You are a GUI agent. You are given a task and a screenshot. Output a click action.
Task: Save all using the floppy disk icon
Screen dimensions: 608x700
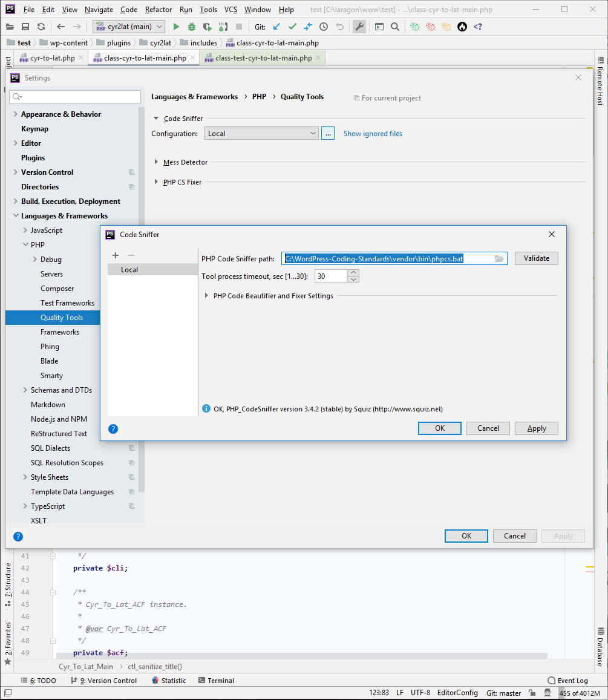point(25,27)
